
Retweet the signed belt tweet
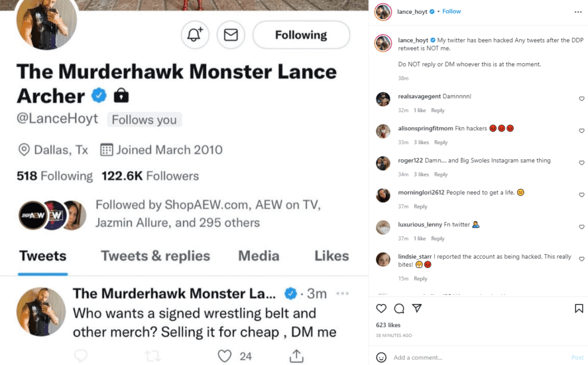(x=152, y=356)
